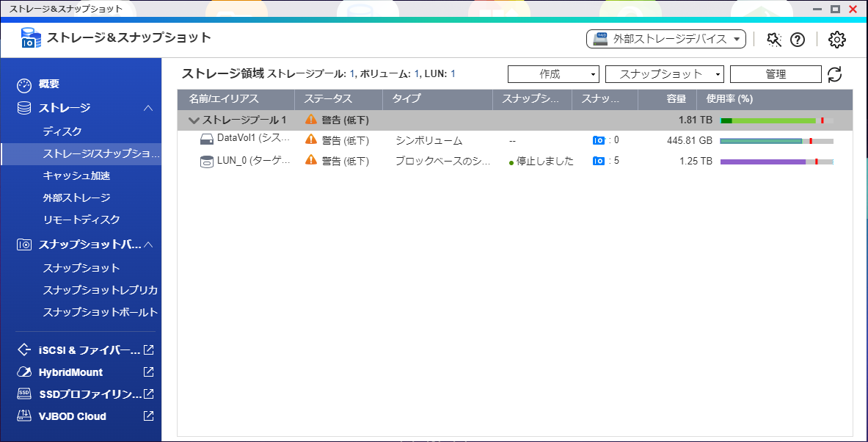Image resolution: width=868 pixels, height=442 pixels.
Task: Select ストレージ/スナップショット sidebar item
Action: point(81,153)
